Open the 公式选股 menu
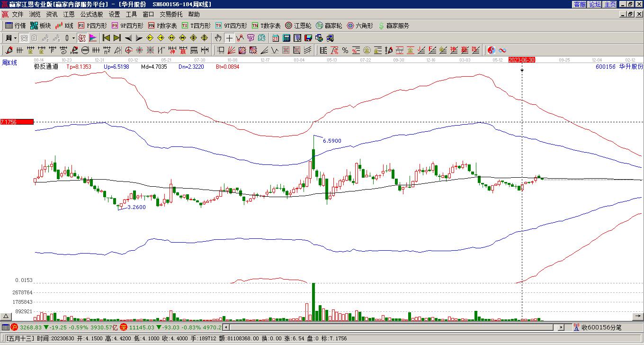The image size is (644, 345). tap(91, 14)
